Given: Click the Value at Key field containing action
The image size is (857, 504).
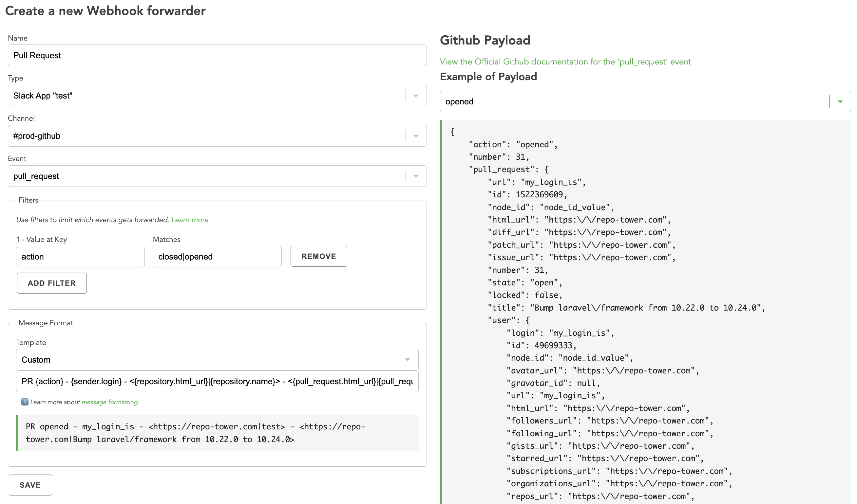Looking at the screenshot, I should (x=80, y=256).
